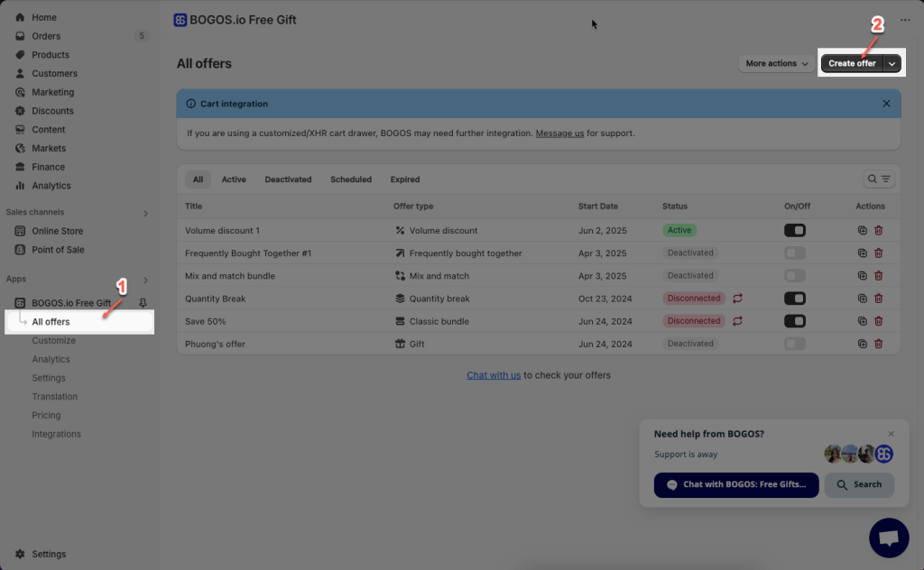924x570 pixels.
Task: Turn off the Volume discount 1 offer
Action: pyautogui.click(x=794, y=230)
